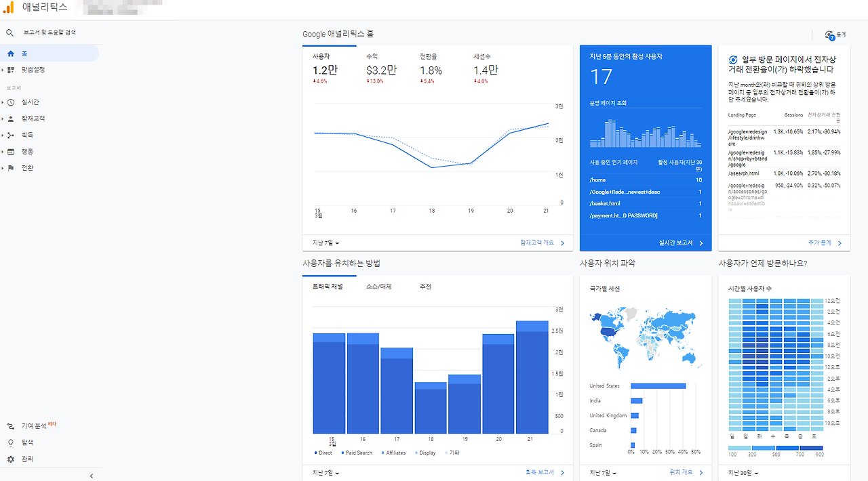Open the 잠재고객 person icon

10,119
